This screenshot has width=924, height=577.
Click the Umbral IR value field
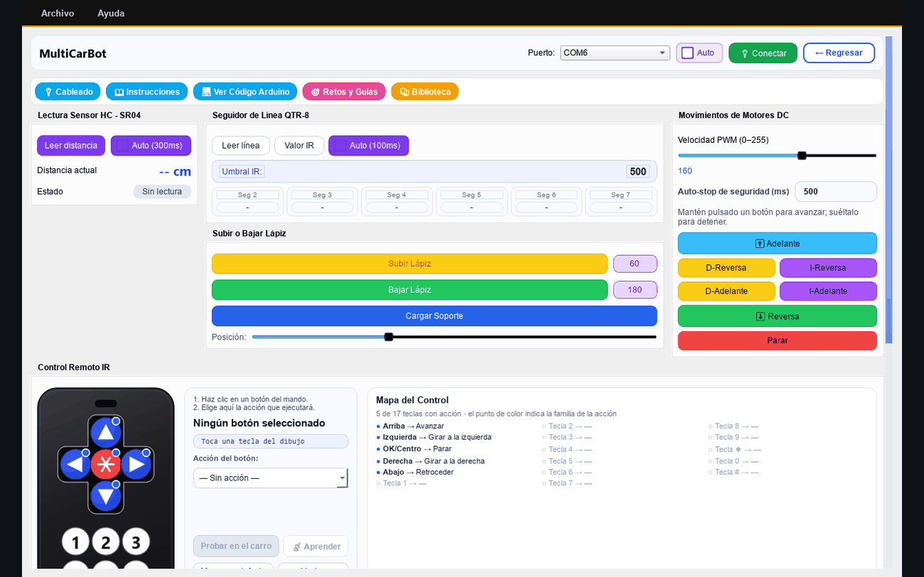(638, 171)
